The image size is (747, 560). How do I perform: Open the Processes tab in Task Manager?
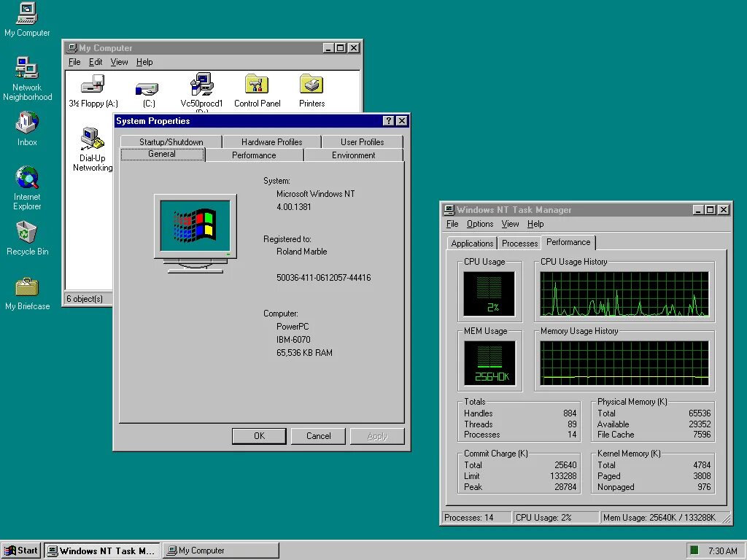click(519, 244)
